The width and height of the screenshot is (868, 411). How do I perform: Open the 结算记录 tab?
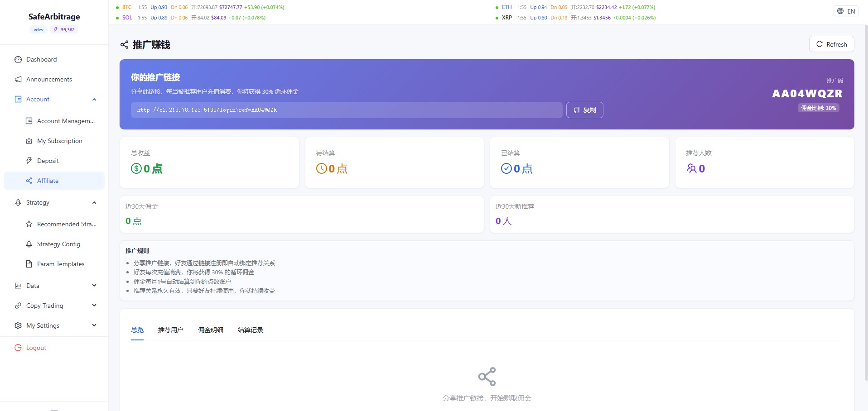[250, 330]
